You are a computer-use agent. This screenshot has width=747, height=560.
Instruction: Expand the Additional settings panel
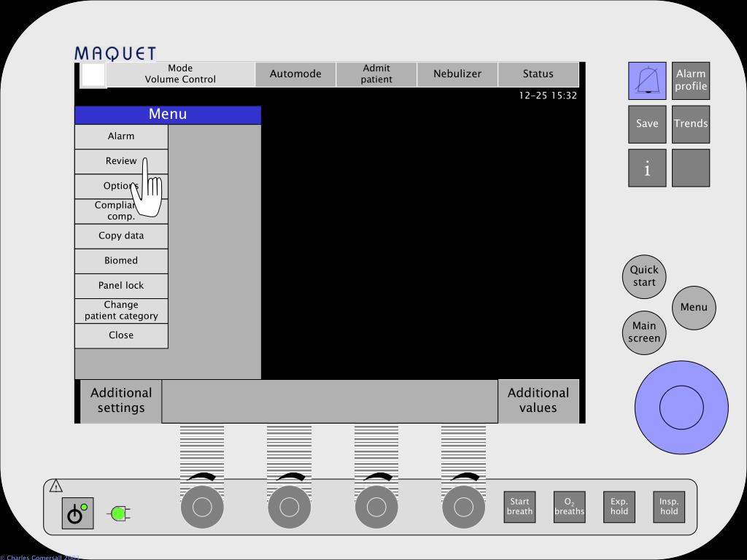tap(121, 400)
